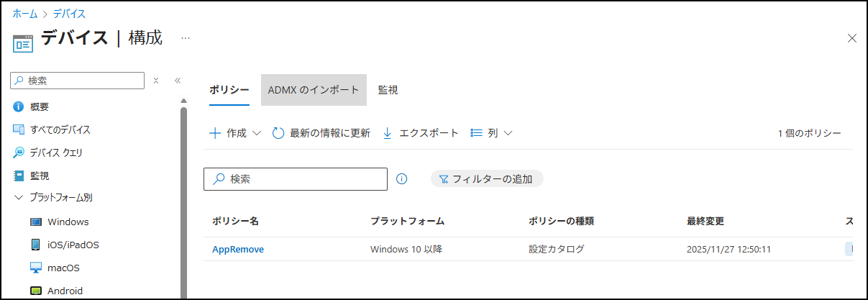Select the iOS/iPadOS device icon
Screen dimensions: 868x300
(36, 245)
